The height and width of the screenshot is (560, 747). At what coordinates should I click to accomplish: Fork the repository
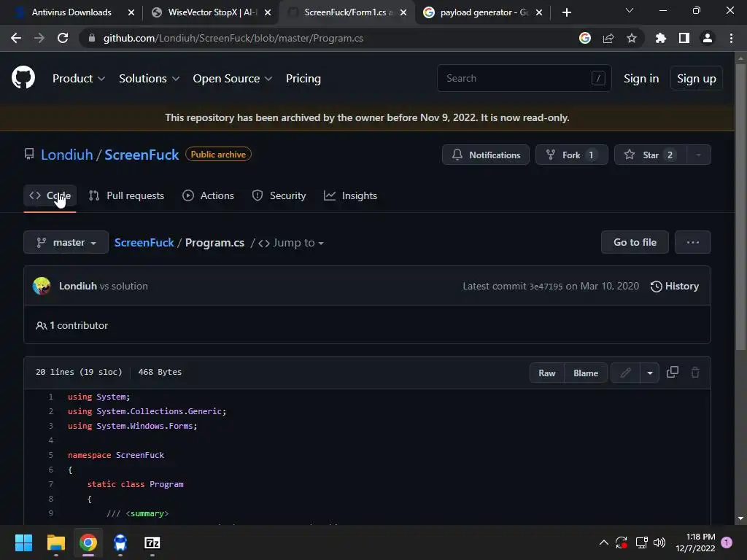[572, 155]
